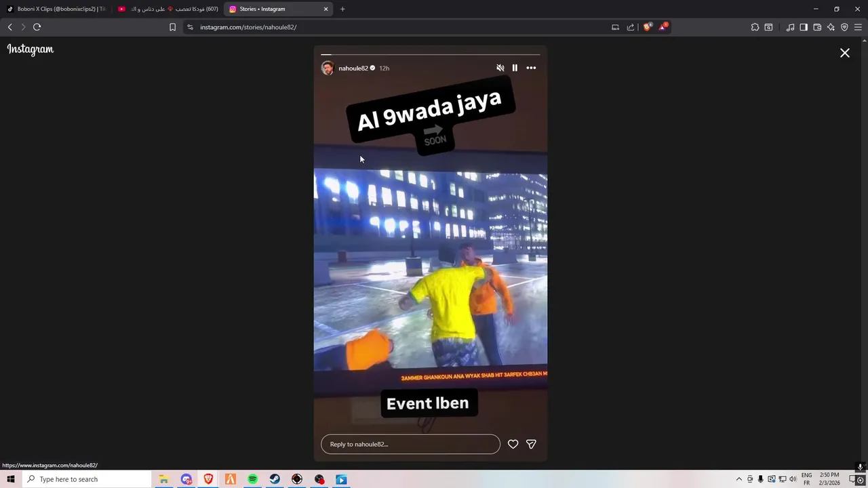This screenshot has width=868, height=488.
Task: Go back to previous page
Action: coord(10,27)
